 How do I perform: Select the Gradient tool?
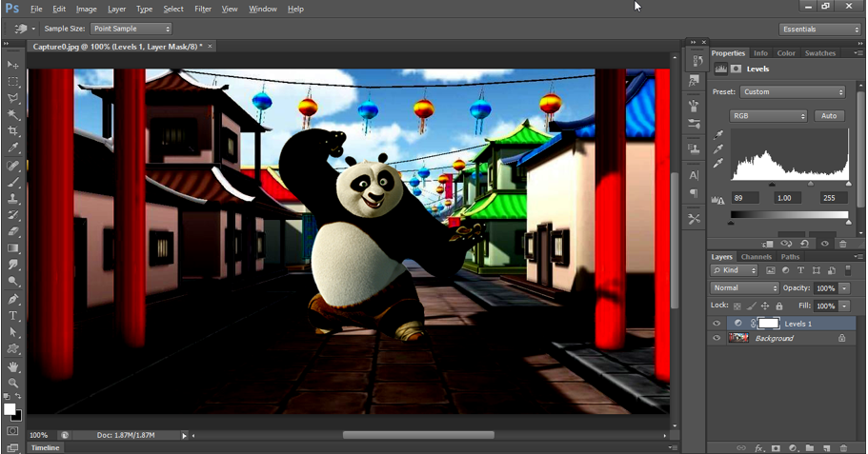click(x=12, y=248)
